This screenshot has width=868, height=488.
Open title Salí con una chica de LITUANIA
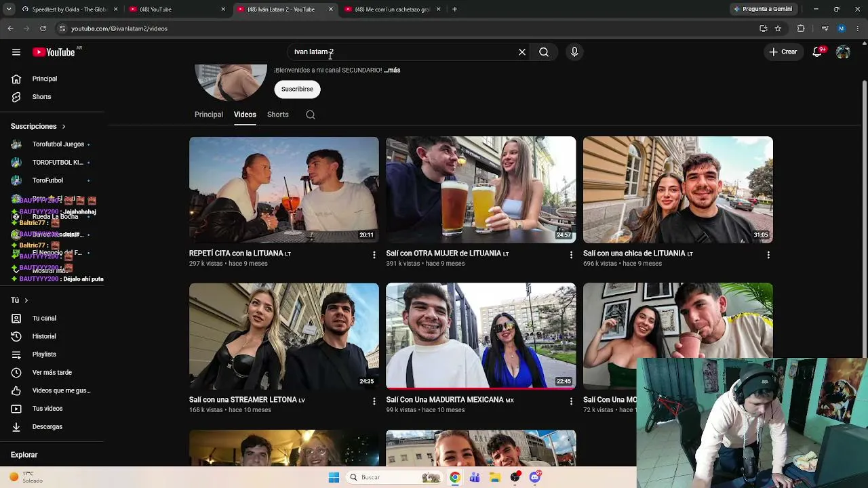tap(638, 253)
